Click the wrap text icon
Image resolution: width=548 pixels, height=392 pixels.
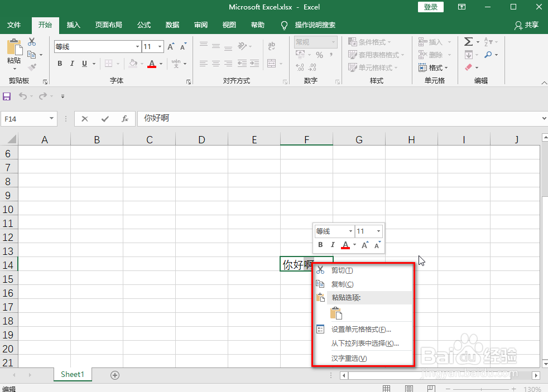(x=272, y=46)
